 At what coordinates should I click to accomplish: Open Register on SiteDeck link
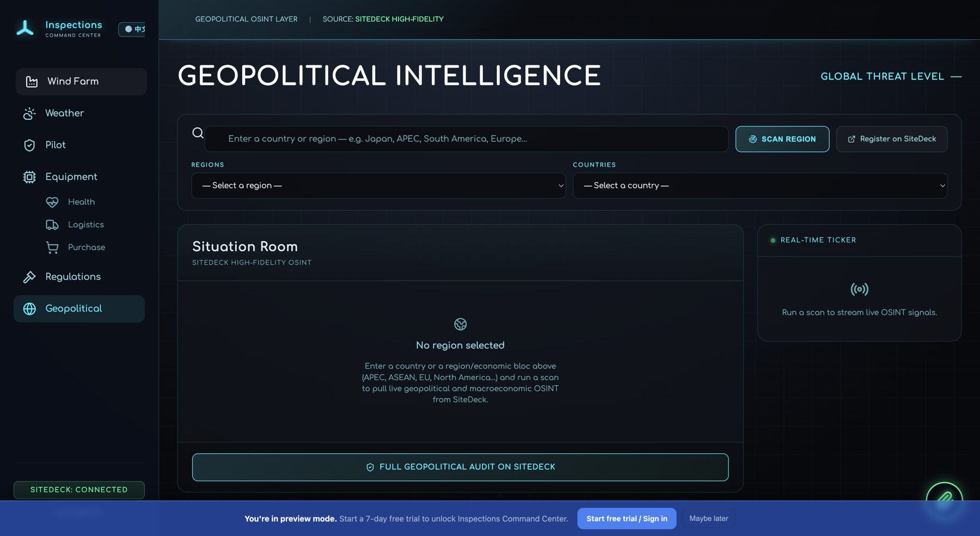pyautogui.click(x=892, y=139)
